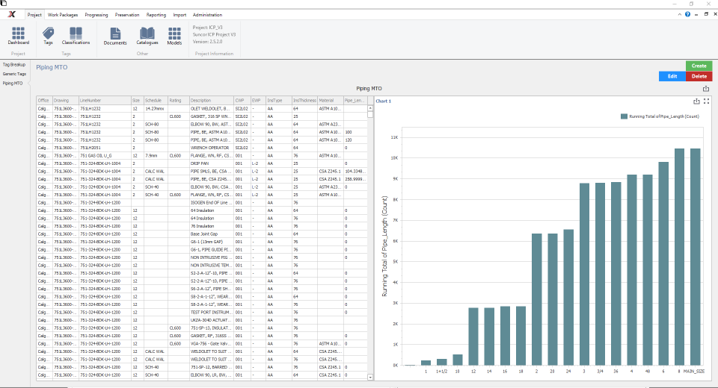This screenshot has width=718, height=388.
Task: Click the chart bar labeled 12
Action: [x=473, y=337]
